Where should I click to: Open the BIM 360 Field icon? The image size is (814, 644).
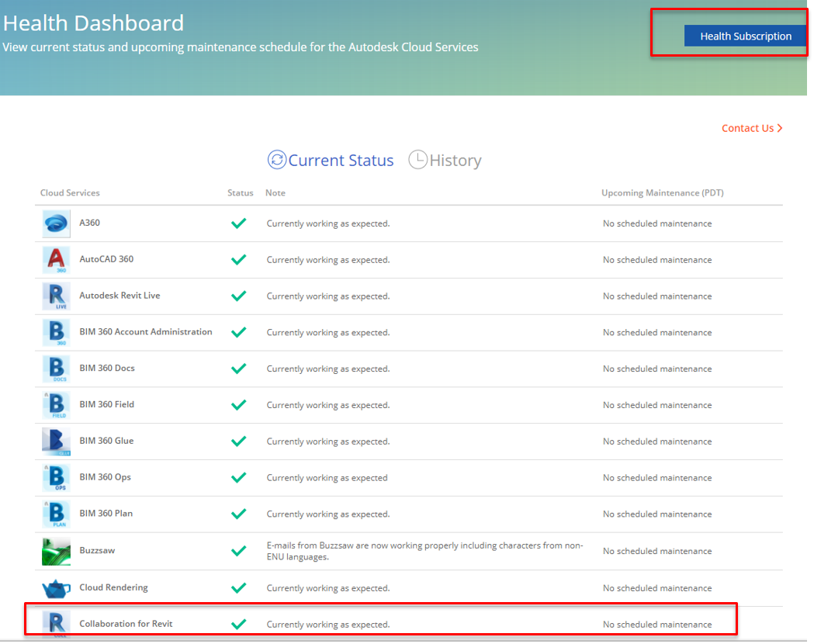pos(56,405)
